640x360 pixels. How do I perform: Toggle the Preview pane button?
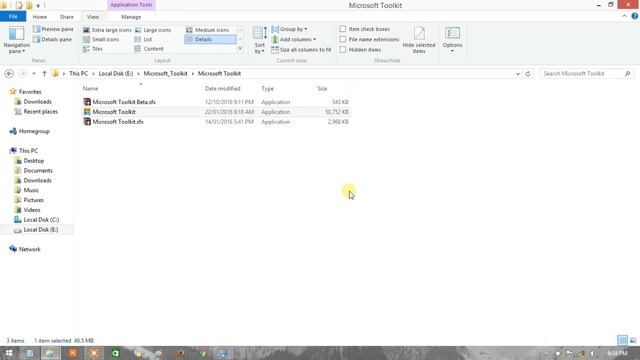coord(53,29)
